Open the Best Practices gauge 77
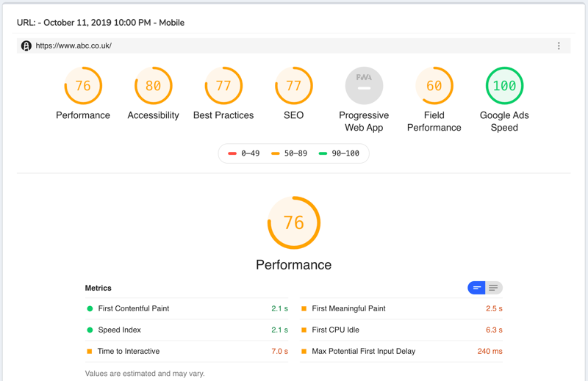 click(223, 86)
